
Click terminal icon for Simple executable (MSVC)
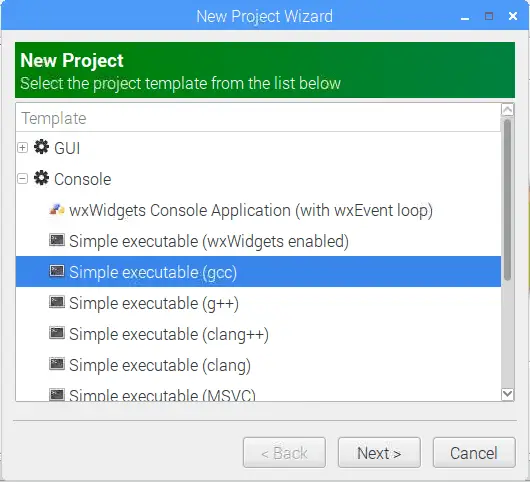click(56, 394)
